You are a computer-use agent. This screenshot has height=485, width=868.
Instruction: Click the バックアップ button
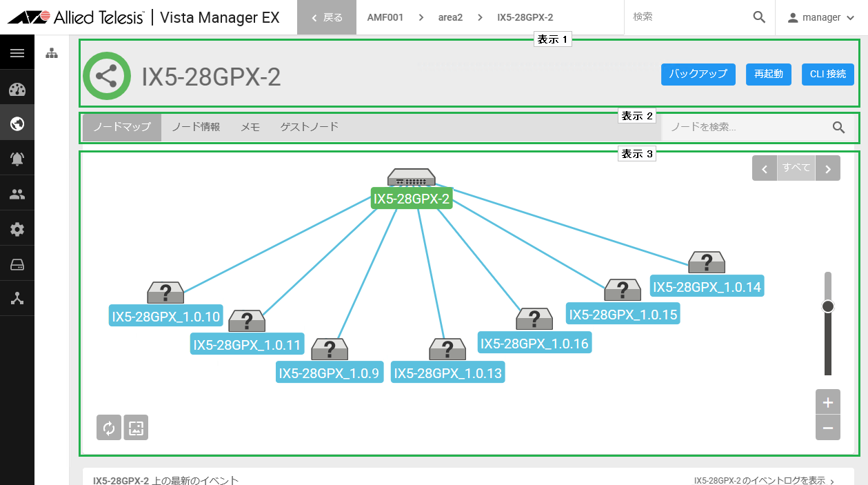(x=698, y=74)
